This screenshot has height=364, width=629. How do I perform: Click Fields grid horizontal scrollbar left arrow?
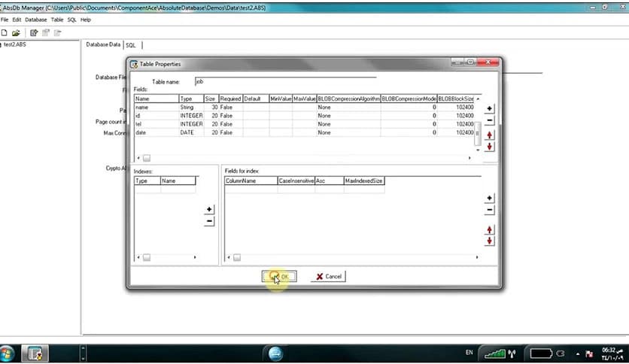(x=138, y=158)
